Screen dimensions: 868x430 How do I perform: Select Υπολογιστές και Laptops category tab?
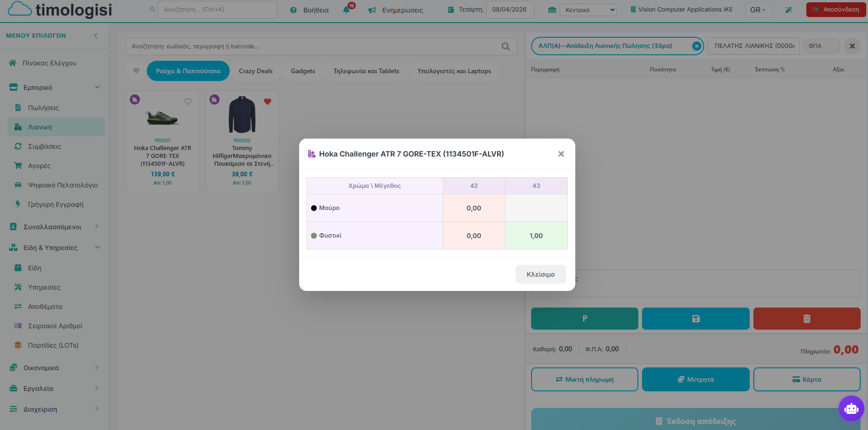pyautogui.click(x=454, y=71)
